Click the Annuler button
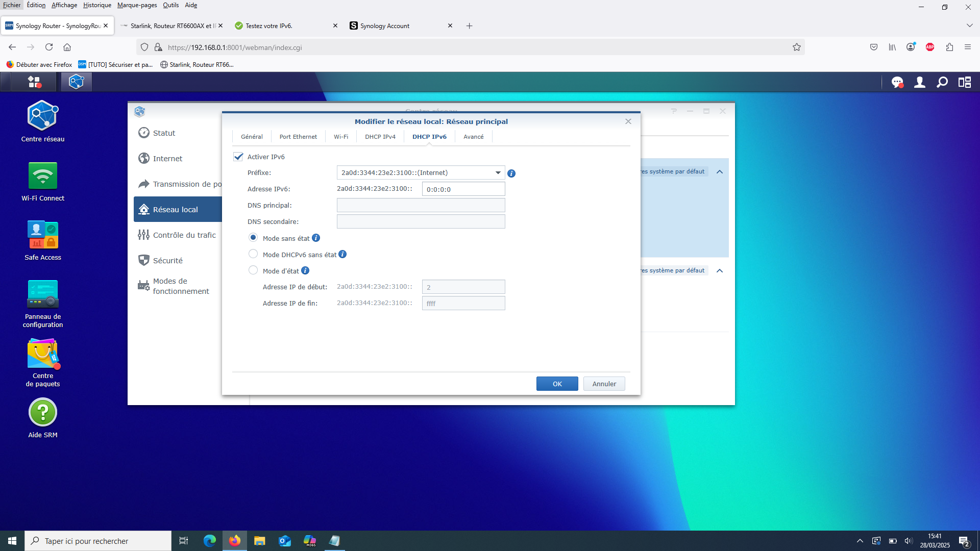The image size is (980, 551). click(x=604, y=384)
